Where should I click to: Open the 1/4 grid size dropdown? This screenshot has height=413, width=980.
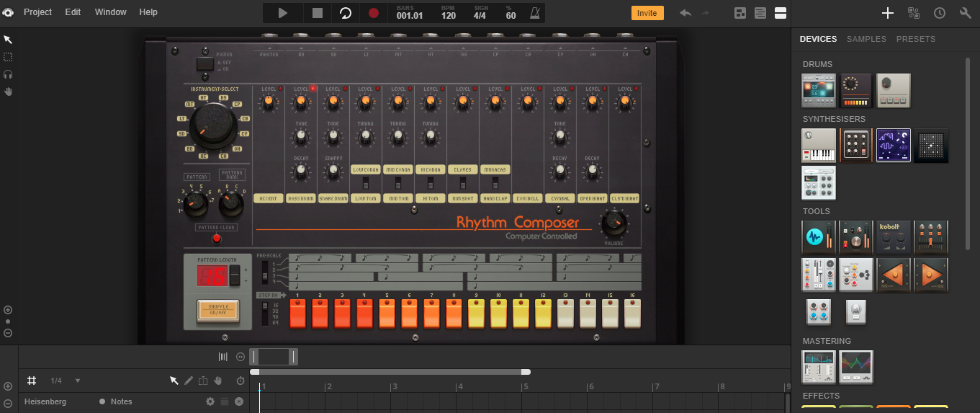[78, 381]
